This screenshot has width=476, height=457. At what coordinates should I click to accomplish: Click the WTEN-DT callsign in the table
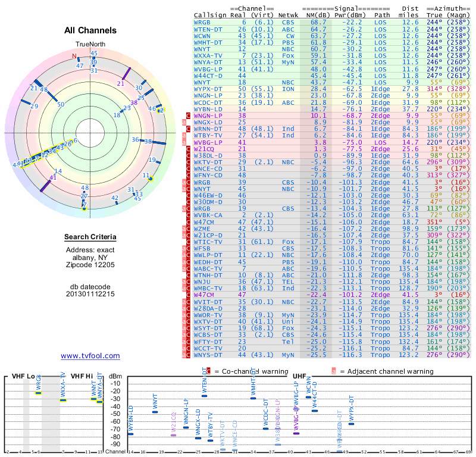tap(208, 29)
